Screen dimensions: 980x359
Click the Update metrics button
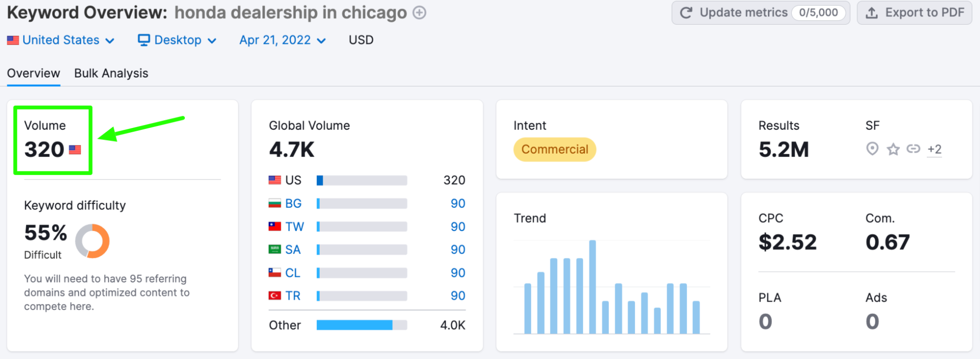761,13
